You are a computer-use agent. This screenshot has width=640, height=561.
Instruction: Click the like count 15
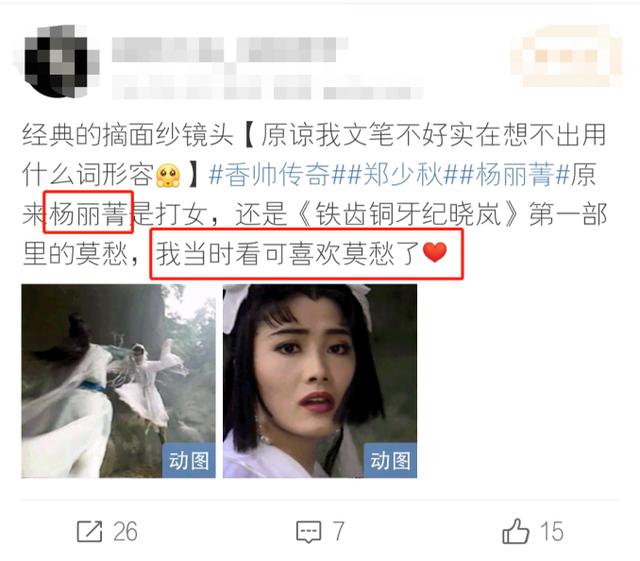pyautogui.click(x=552, y=532)
